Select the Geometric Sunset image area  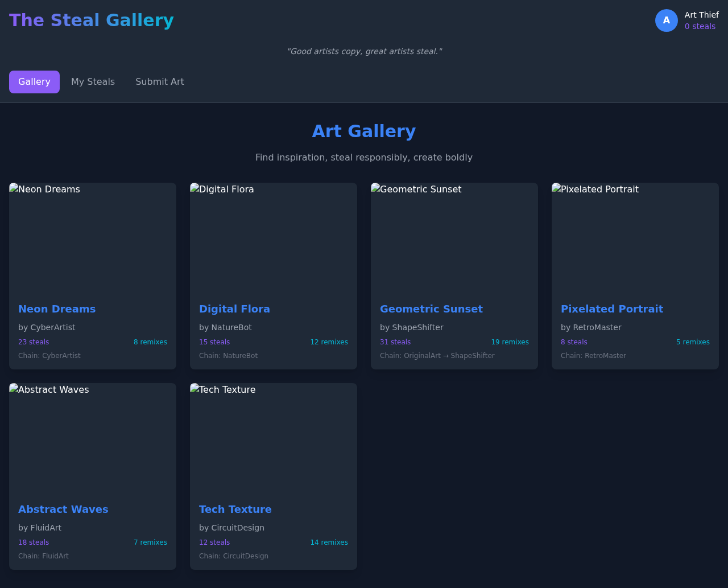coord(454,239)
